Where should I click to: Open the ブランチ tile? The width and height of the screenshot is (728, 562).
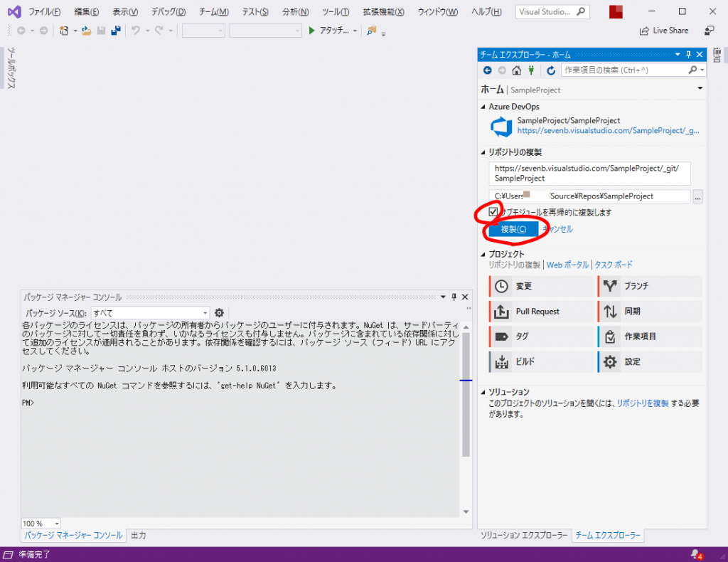pos(650,286)
